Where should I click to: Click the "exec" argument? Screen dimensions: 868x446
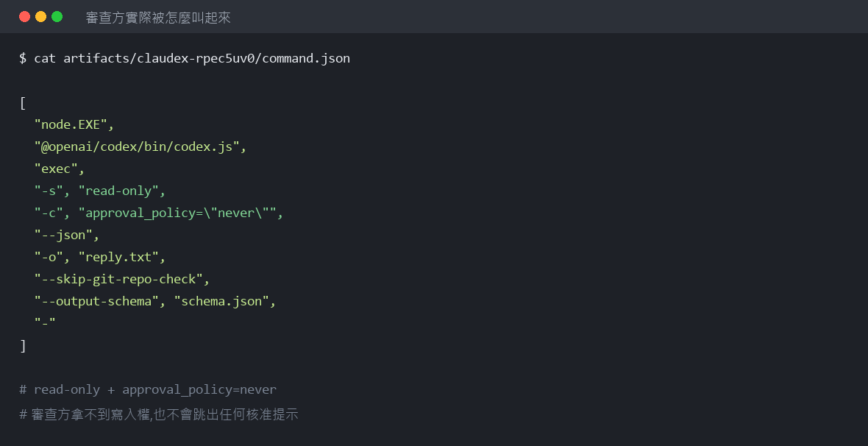56,169
